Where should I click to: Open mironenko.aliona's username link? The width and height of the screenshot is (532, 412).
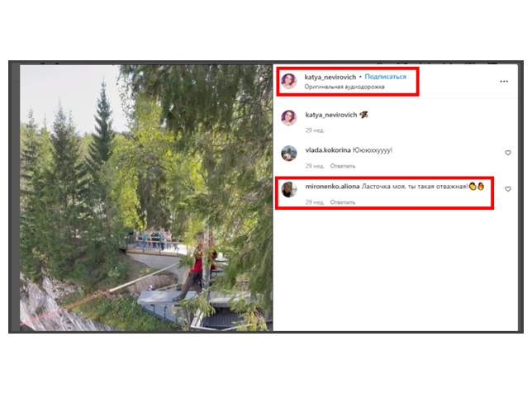(332, 187)
